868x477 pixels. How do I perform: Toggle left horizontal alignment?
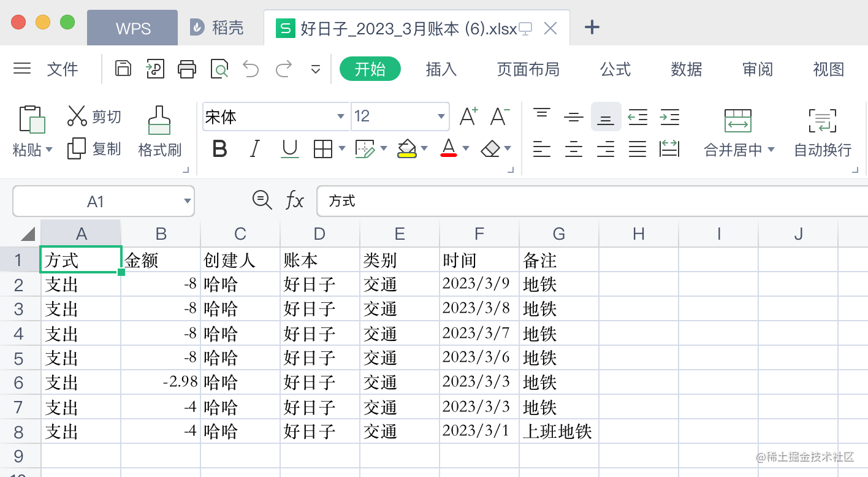coord(541,148)
